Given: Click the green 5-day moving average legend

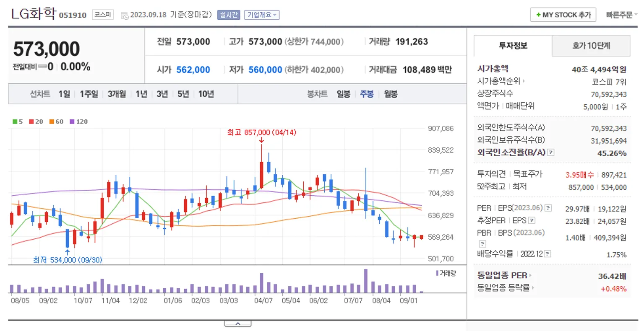Looking at the screenshot, I should tap(18, 122).
